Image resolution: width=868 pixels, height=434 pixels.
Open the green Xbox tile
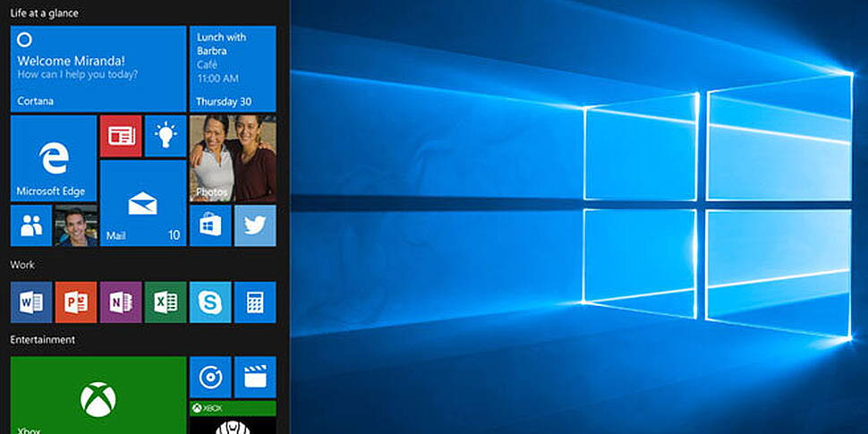(x=98, y=396)
